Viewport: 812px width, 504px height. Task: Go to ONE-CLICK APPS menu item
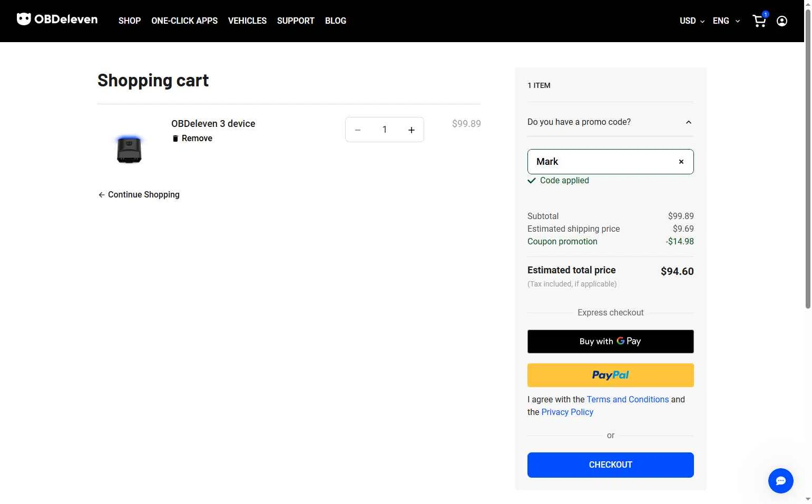point(184,21)
